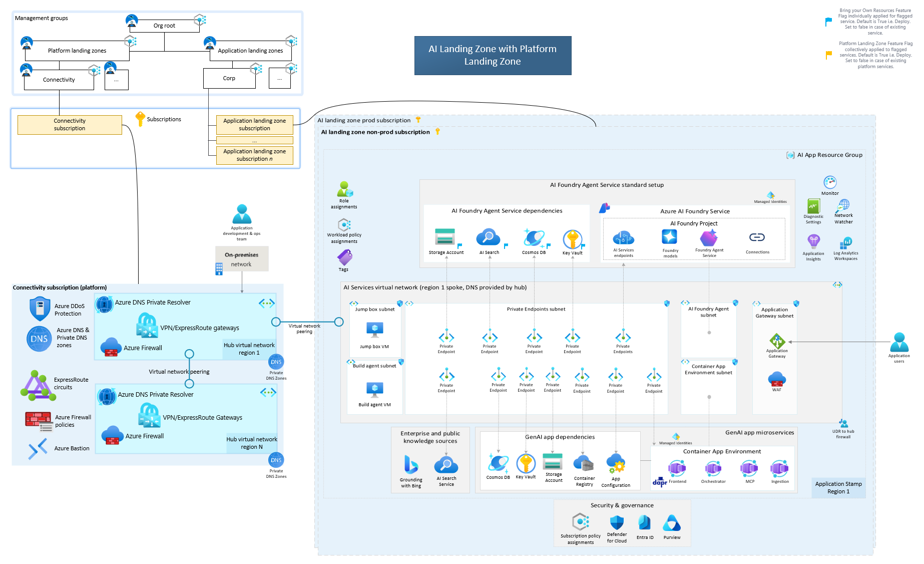The image size is (924, 564).
Task: Select the Jump box VM icon
Action: [374, 330]
